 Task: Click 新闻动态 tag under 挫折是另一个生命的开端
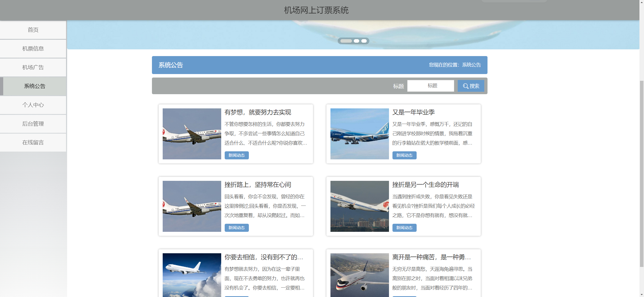(404, 228)
